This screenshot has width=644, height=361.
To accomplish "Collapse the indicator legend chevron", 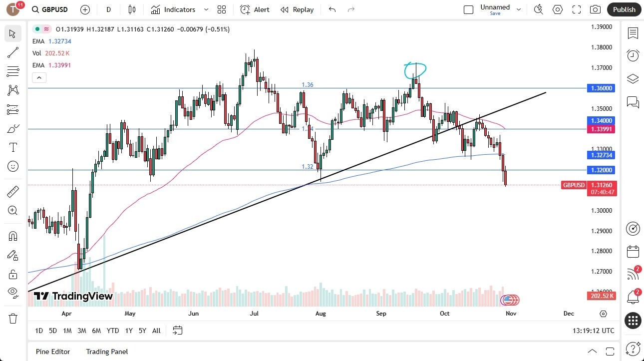I will 39,77.
